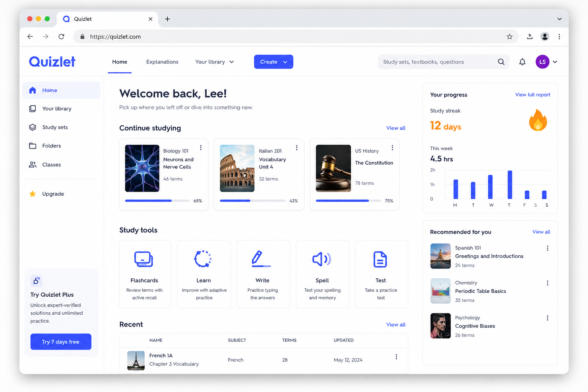Open Folders in the sidebar
The image size is (588, 392).
[x=62, y=146]
